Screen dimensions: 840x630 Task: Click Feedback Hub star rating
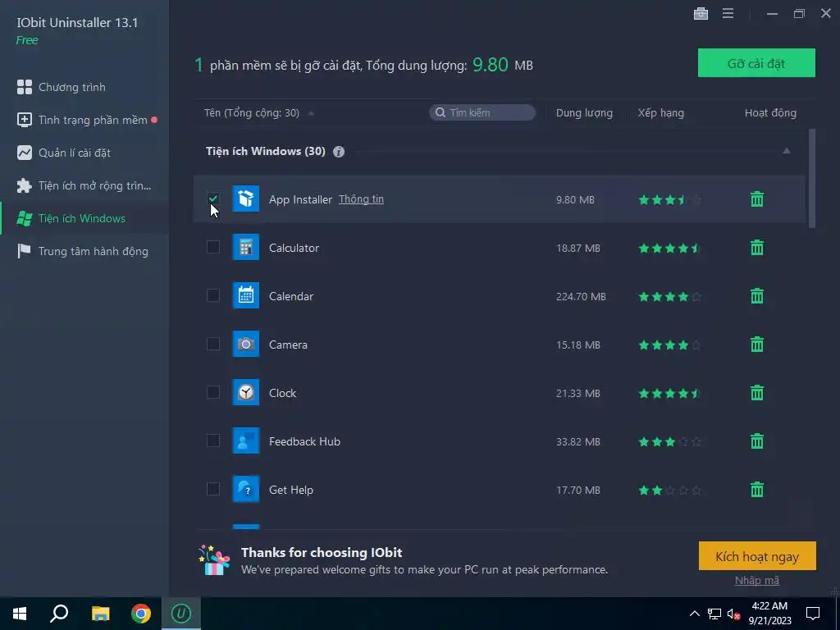pyautogui.click(x=669, y=441)
